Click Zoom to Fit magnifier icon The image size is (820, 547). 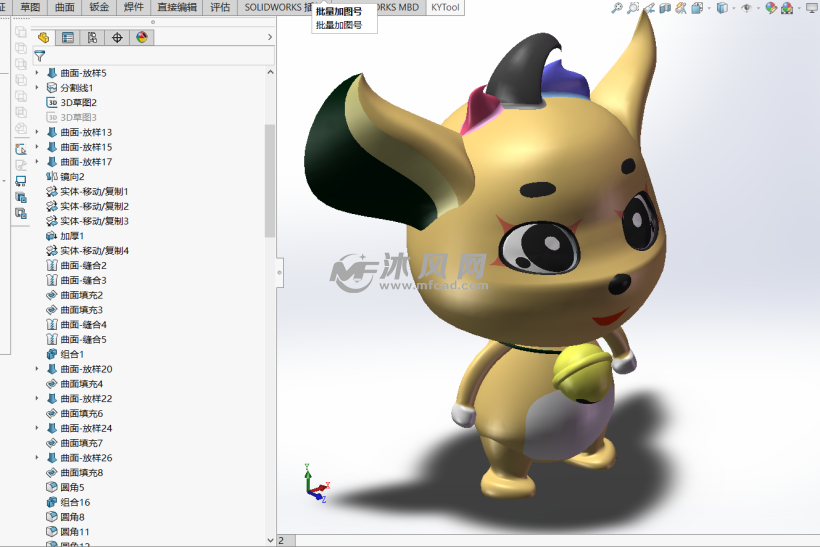click(617, 7)
